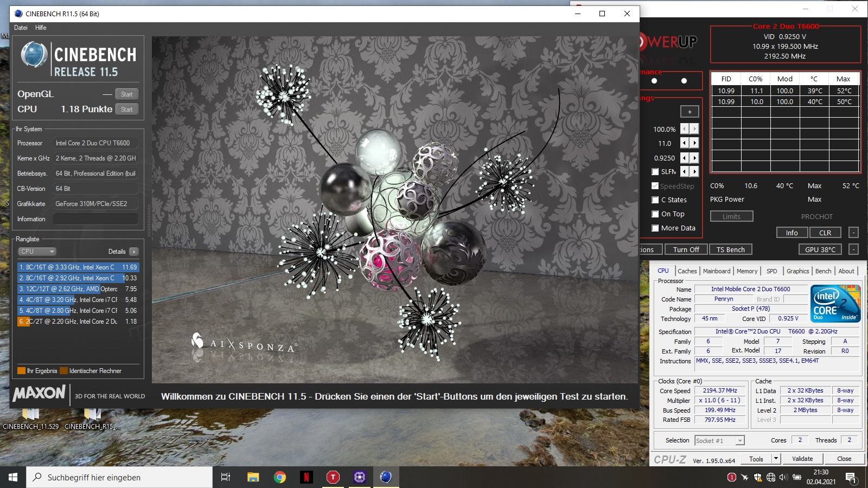Screen dimensions: 868x488
Task: Select own result 2C/2T @ 2.20 GHz
Action: 78,322
